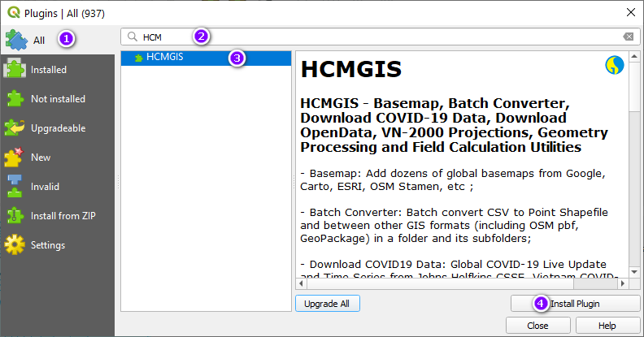The image size is (644, 337).
Task: Focus the plugin search input field
Action: click(x=380, y=37)
